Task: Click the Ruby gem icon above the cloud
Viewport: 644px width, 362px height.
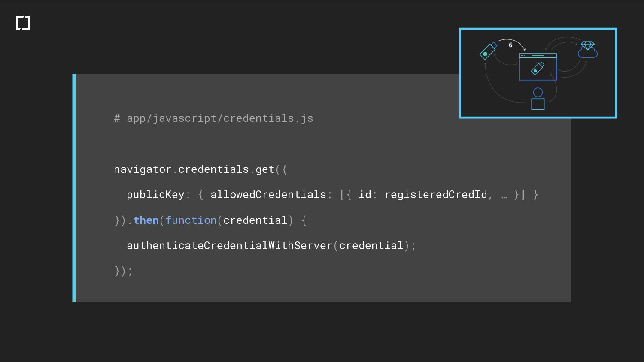Action: (587, 45)
